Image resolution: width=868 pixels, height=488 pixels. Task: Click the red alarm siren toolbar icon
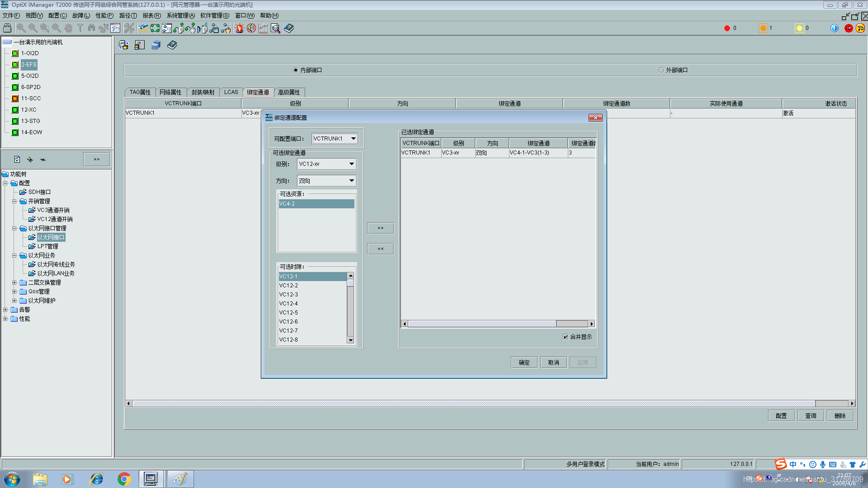[240, 28]
